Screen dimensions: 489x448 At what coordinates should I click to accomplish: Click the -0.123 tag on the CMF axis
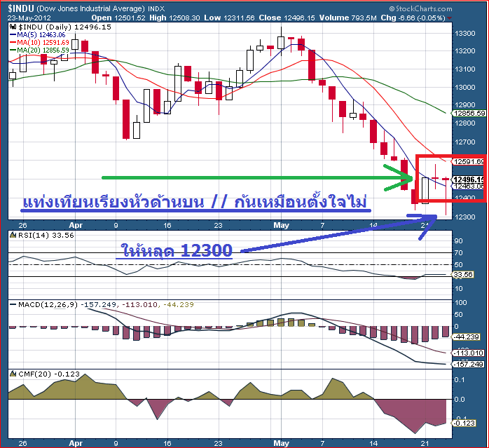pyautogui.click(x=464, y=423)
